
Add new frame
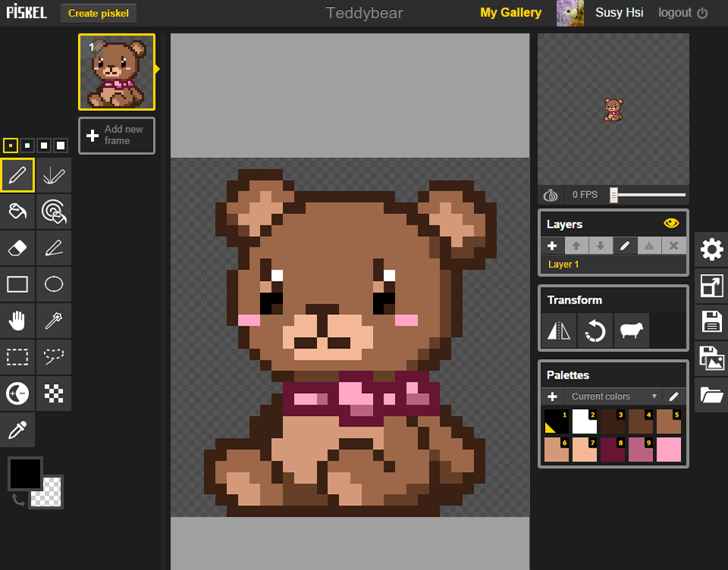tap(117, 135)
